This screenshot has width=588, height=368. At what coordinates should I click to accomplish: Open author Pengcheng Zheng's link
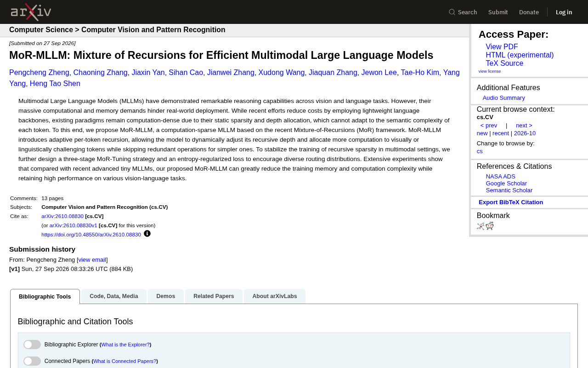[x=39, y=73]
